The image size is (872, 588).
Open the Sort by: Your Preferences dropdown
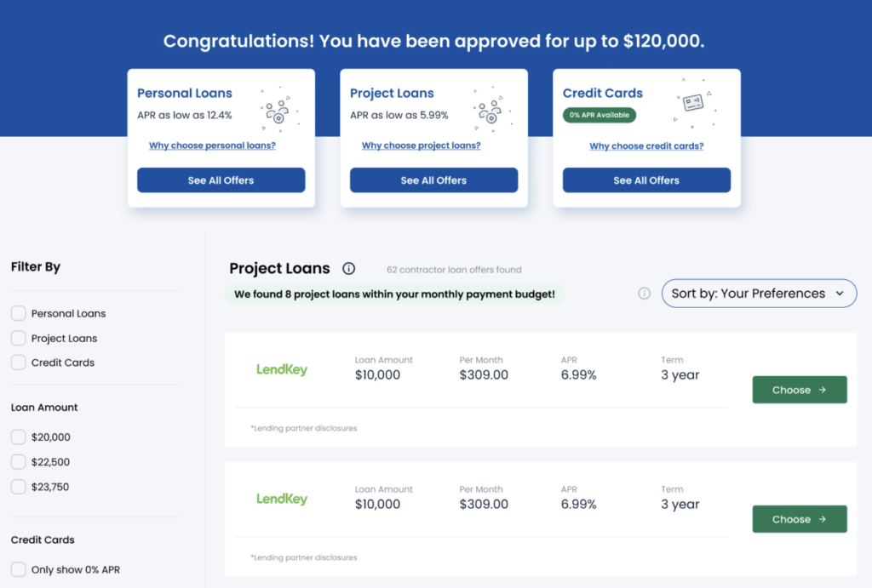click(759, 294)
